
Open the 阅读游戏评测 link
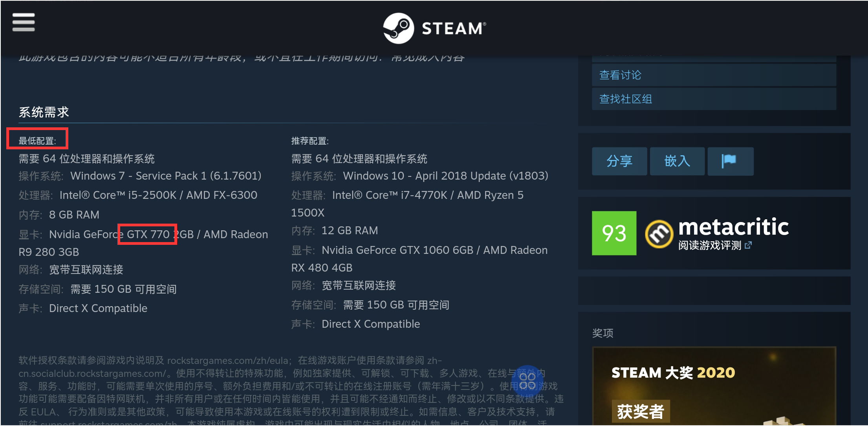coord(709,246)
